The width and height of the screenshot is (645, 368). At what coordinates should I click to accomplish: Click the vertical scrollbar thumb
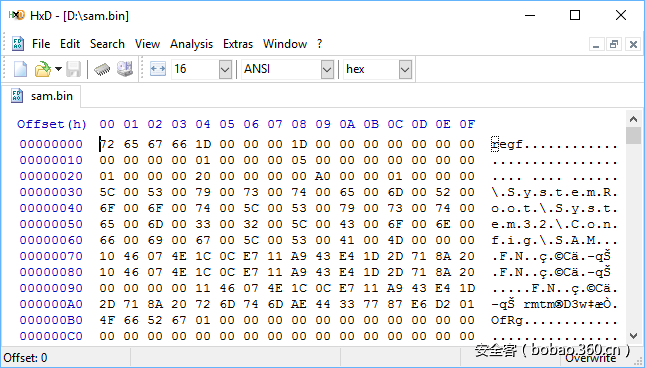(633, 136)
